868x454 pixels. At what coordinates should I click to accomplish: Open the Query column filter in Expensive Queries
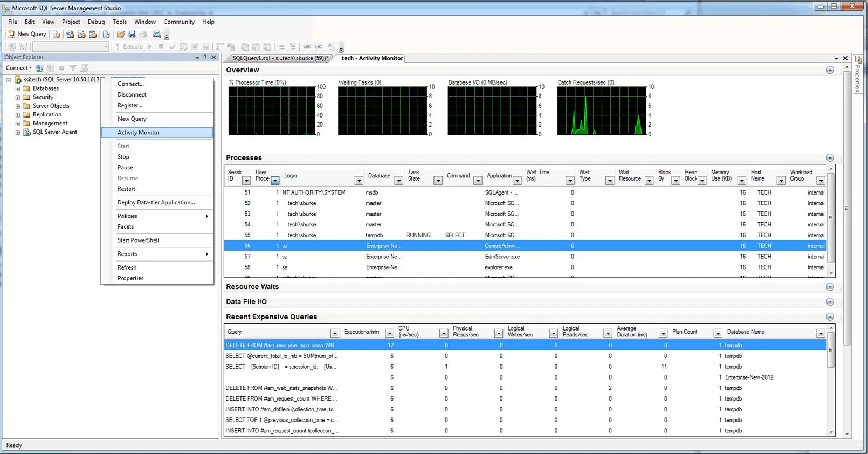(x=334, y=333)
